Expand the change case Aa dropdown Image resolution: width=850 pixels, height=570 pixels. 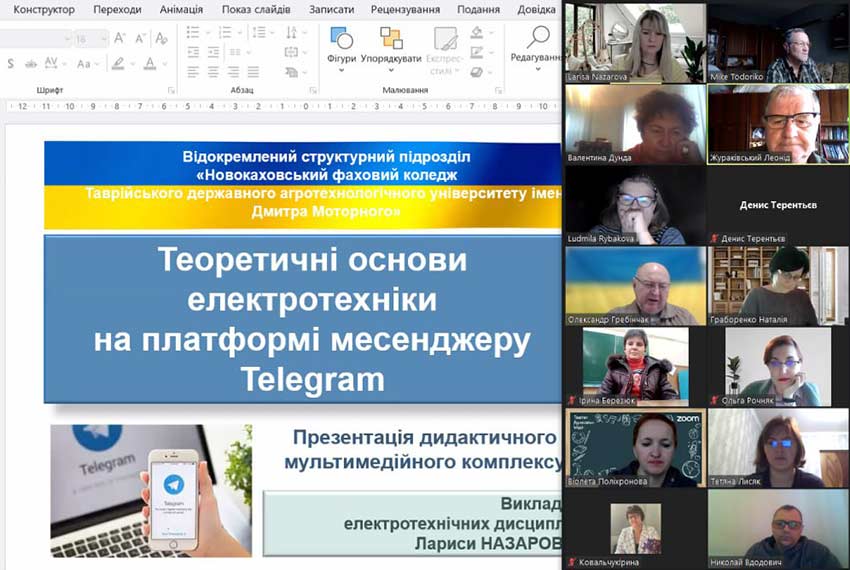88,63
